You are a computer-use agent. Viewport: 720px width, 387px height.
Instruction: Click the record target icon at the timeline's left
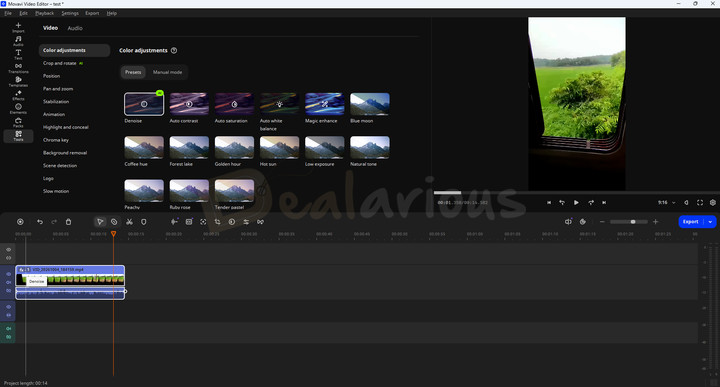point(20,222)
